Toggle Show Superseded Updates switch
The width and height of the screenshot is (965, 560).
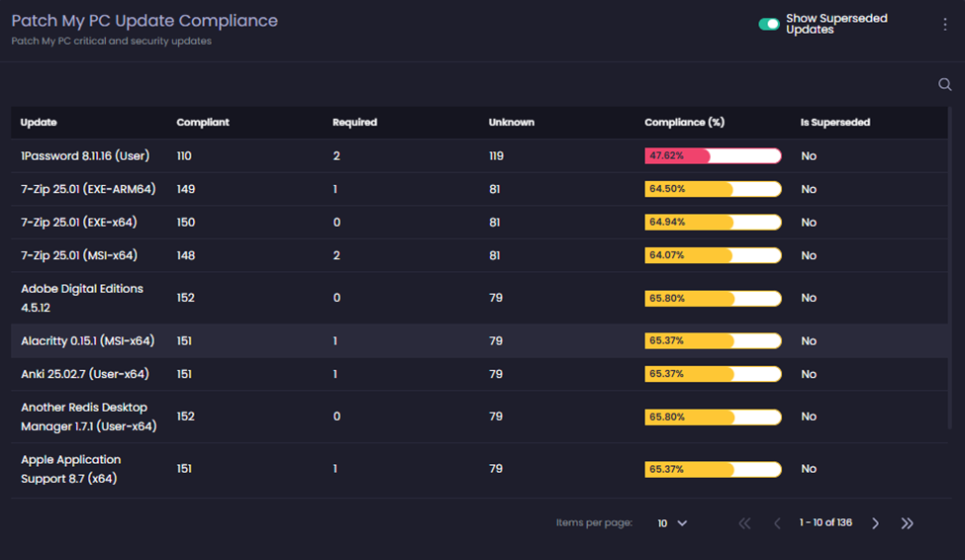point(769,24)
